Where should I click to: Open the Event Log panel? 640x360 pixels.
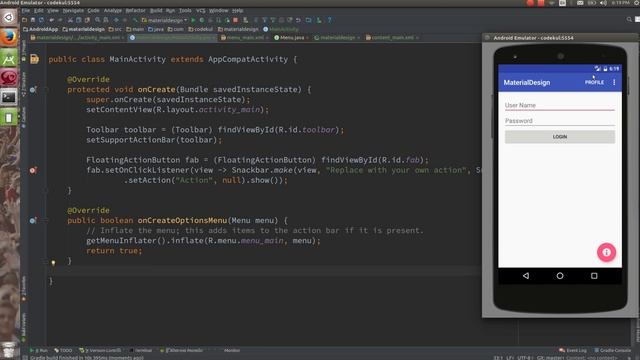point(573,350)
